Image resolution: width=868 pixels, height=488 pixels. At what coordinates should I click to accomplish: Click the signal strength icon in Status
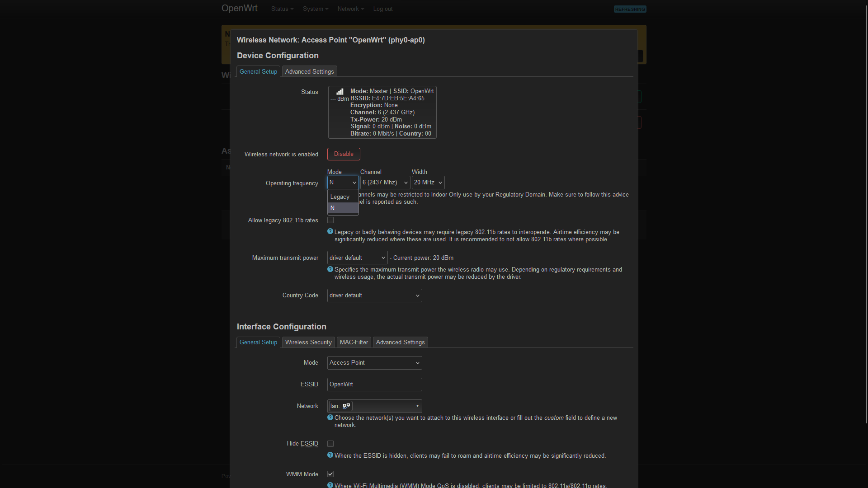(340, 92)
